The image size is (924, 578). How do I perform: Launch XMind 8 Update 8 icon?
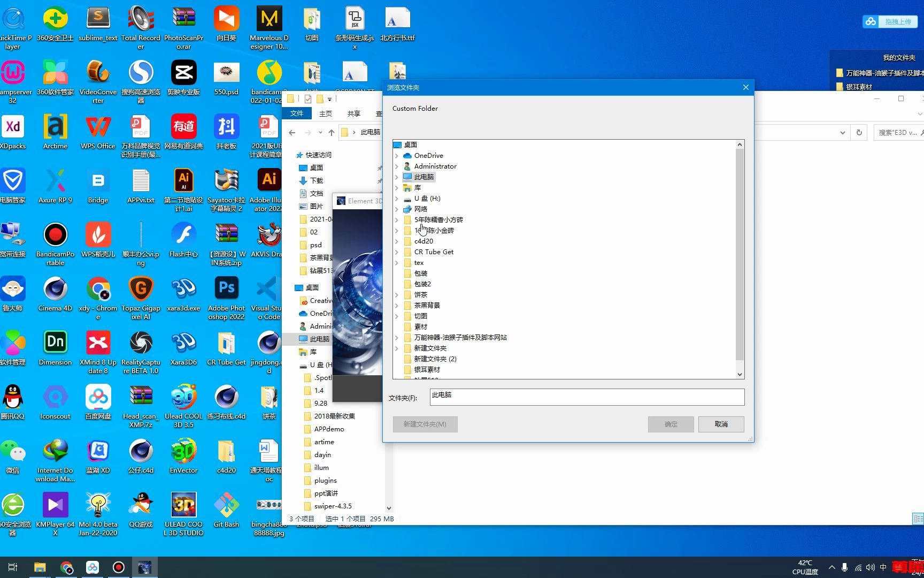pos(98,352)
